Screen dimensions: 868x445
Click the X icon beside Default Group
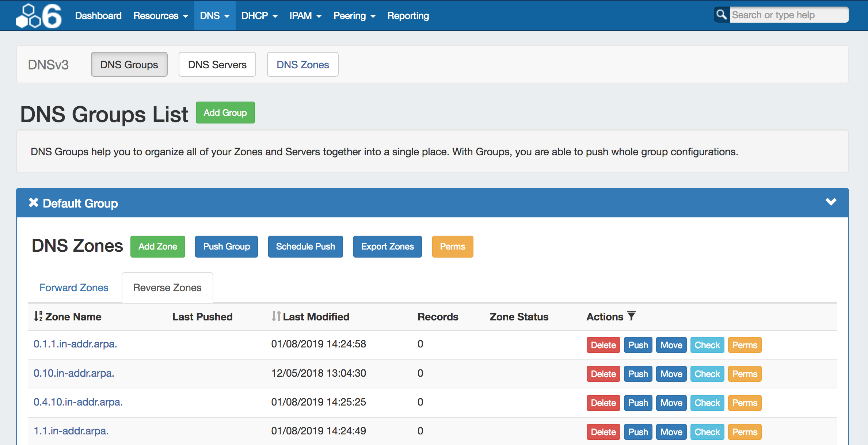[x=34, y=203]
